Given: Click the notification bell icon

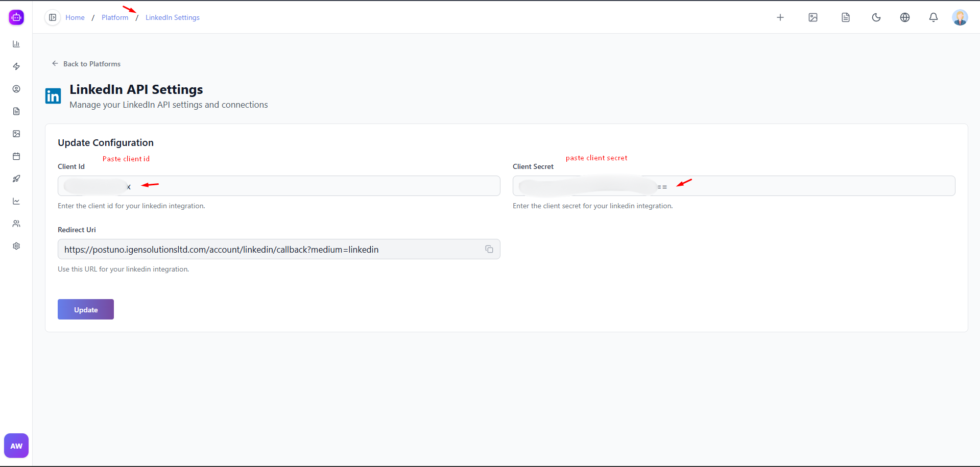Looking at the screenshot, I should click(933, 17).
